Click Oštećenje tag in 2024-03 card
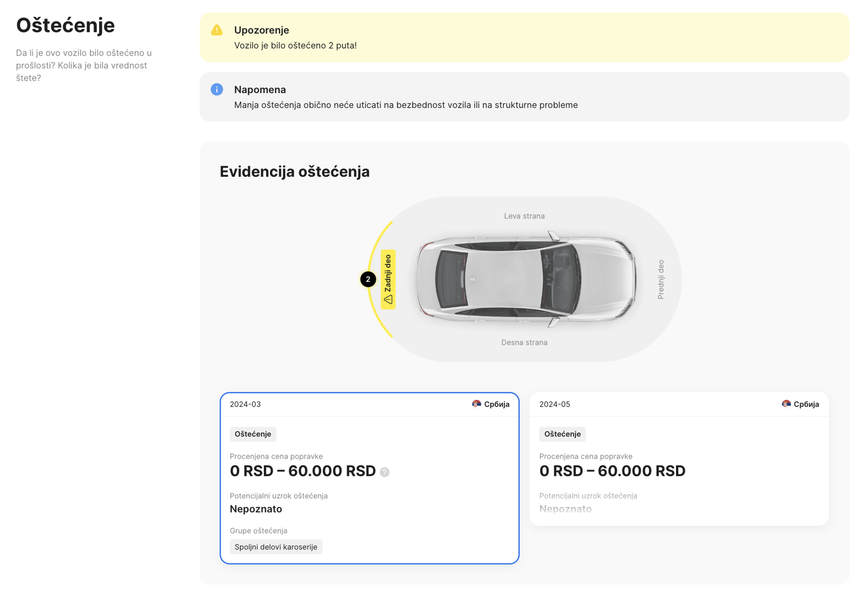Screen dimensions: 868x595 [x=253, y=434]
